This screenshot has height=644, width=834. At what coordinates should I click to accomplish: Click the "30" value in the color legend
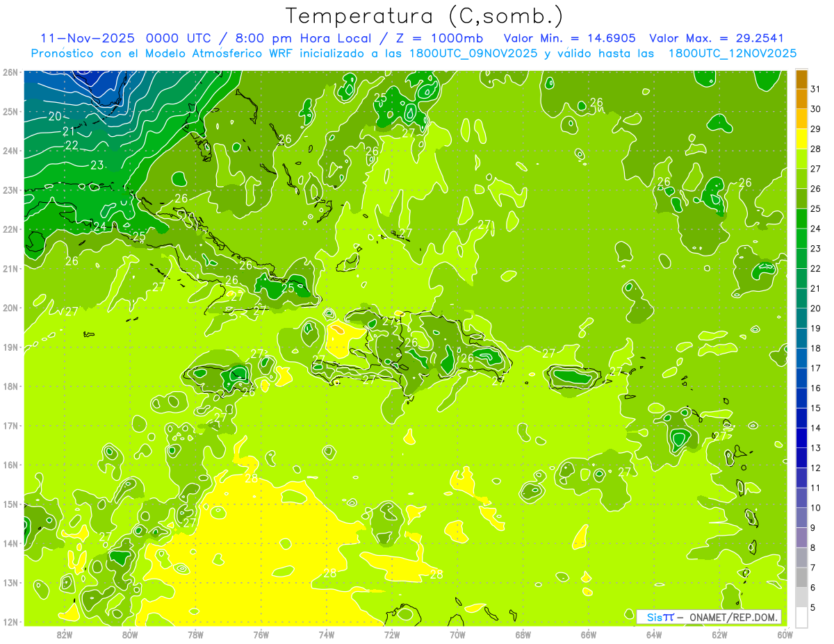[x=816, y=108]
